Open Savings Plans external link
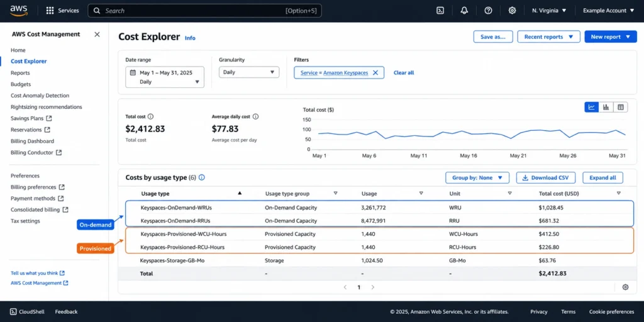 (x=31, y=118)
